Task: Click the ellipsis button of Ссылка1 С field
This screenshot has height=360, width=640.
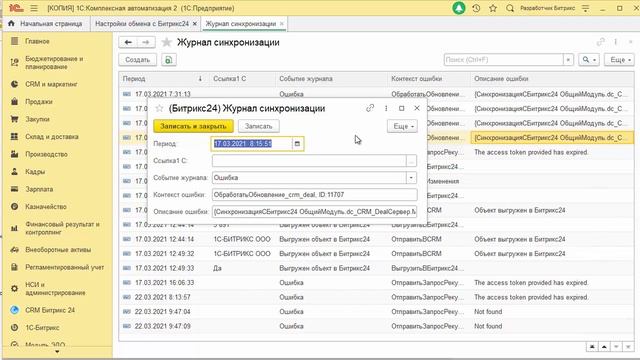Action: (411, 161)
